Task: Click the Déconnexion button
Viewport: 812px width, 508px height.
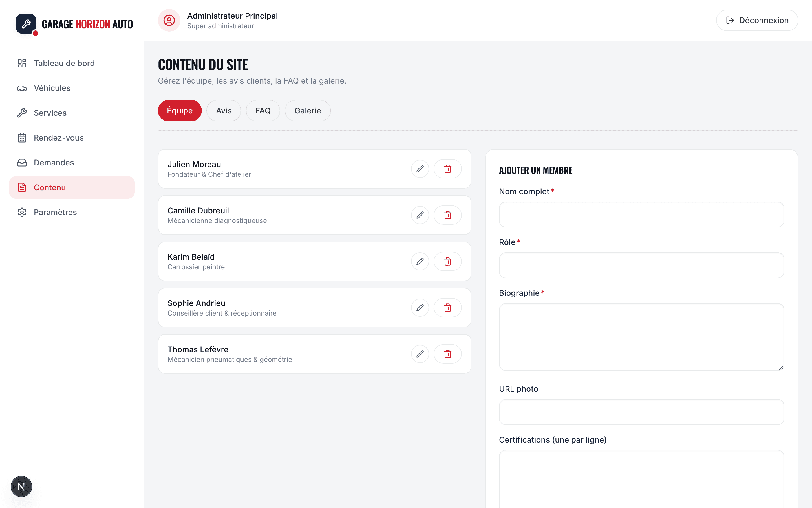Action: (x=757, y=21)
